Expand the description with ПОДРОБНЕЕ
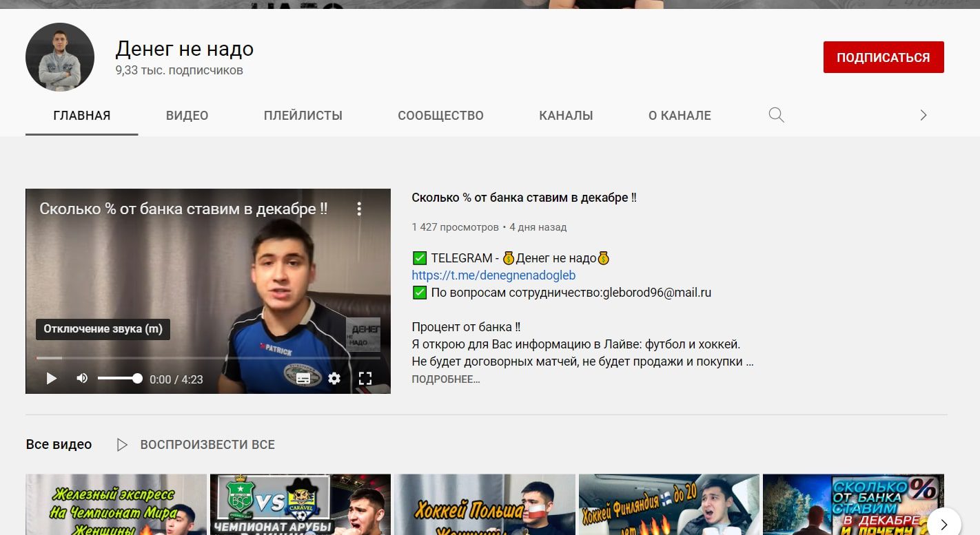 446,379
